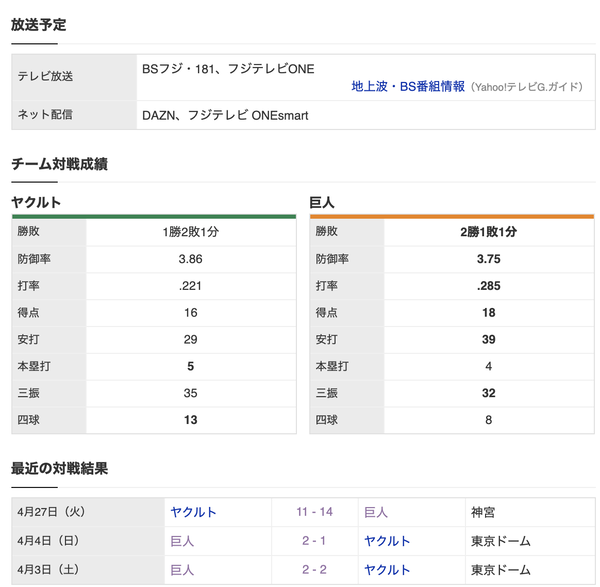
Task: Click ヤクルト ERA value 3.86
Action: tap(191, 259)
